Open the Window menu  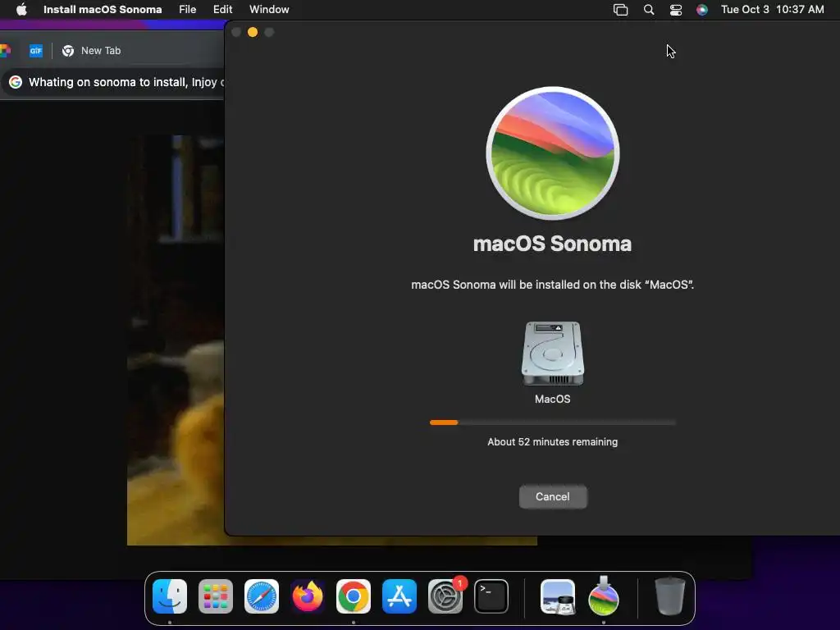click(269, 9)
